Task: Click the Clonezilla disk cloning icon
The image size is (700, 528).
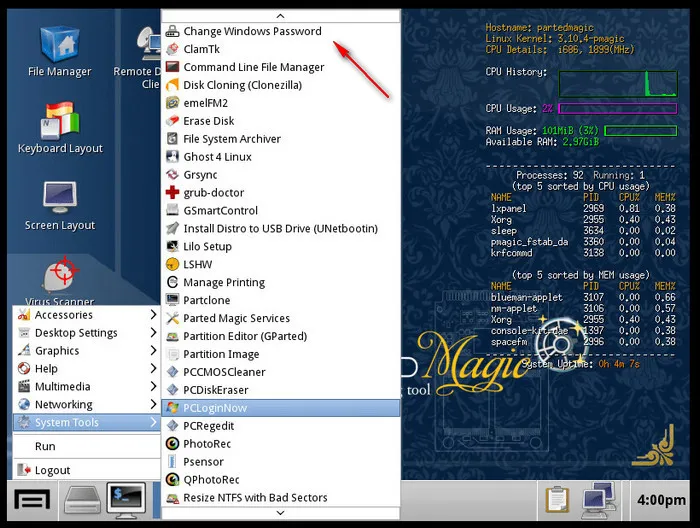Action: pos(172,85)
